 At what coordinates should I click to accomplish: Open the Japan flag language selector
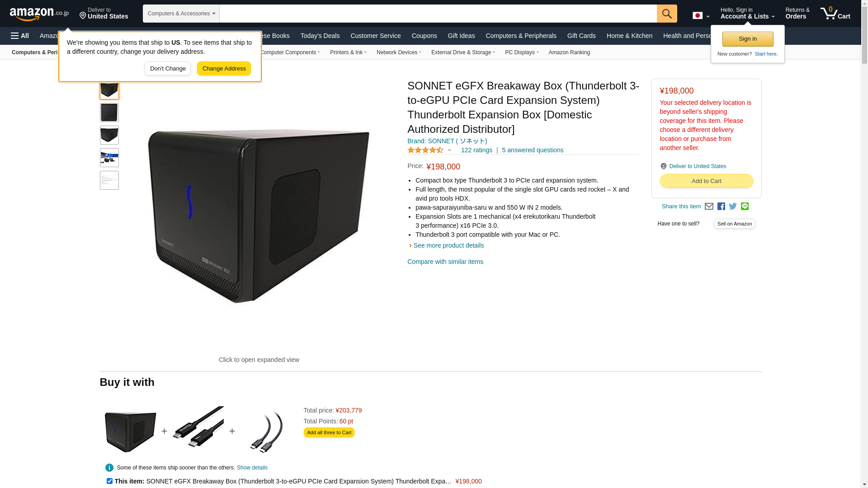(701, 16)
